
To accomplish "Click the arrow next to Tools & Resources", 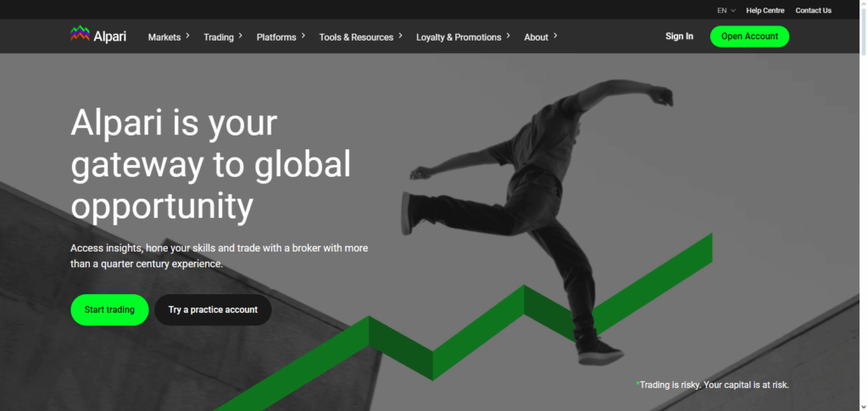I will click(x=401, y=36).
